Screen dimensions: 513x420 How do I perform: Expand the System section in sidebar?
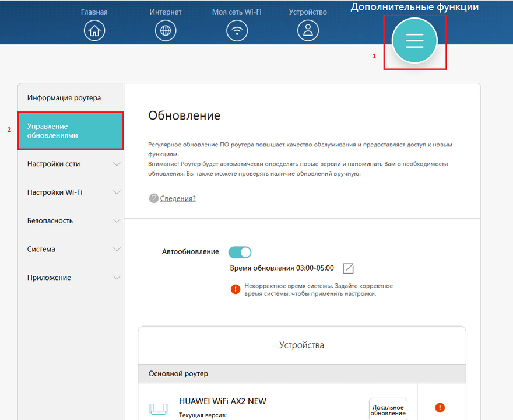pyautogui.click(x=70, y=249)
